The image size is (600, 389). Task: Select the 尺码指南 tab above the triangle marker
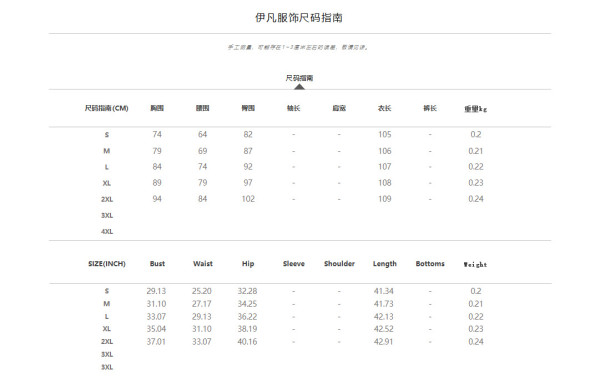pos(299,78)
